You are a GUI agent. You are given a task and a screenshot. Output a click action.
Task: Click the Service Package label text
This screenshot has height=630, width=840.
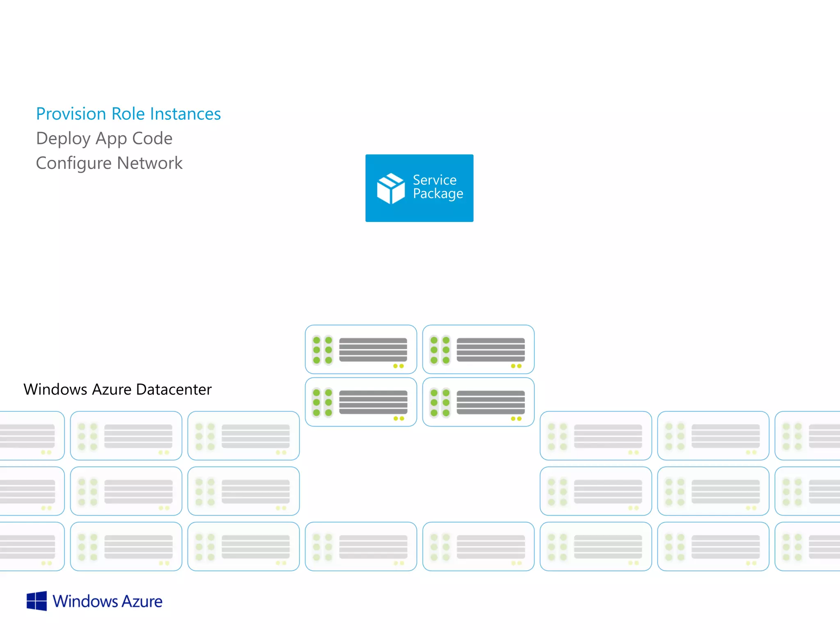pos(438,187)
